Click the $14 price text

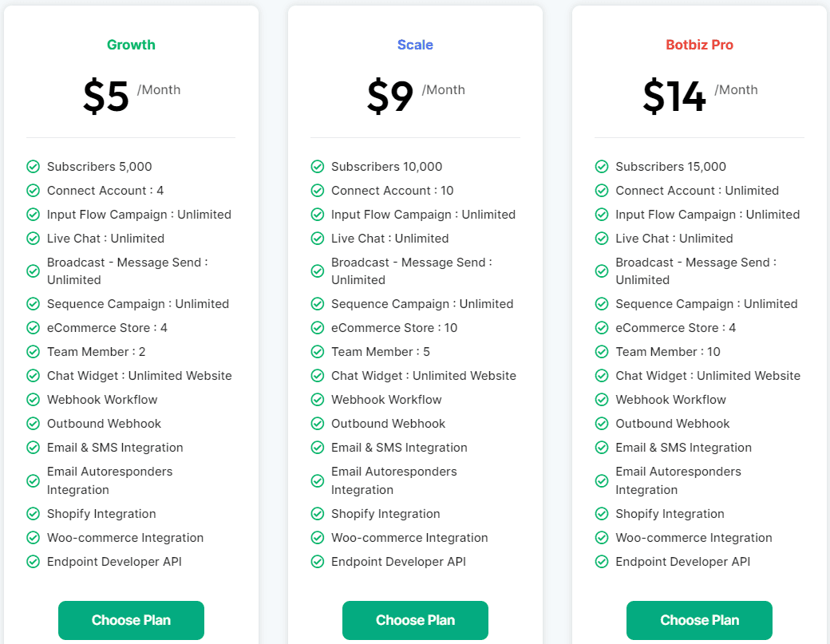[x=672, y=96]
